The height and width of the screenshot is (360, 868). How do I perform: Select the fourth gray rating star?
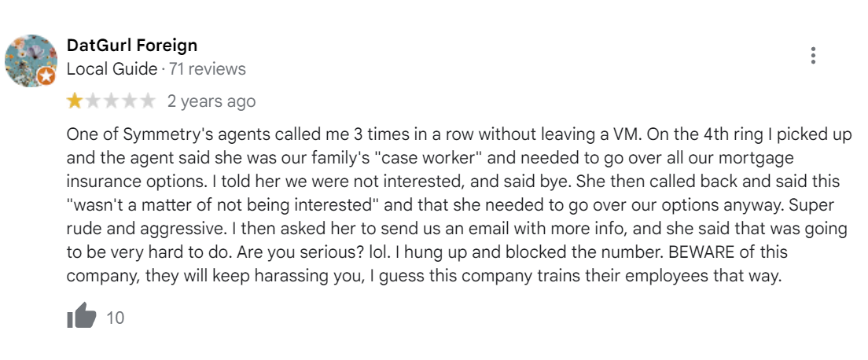(x=129, y=101)
